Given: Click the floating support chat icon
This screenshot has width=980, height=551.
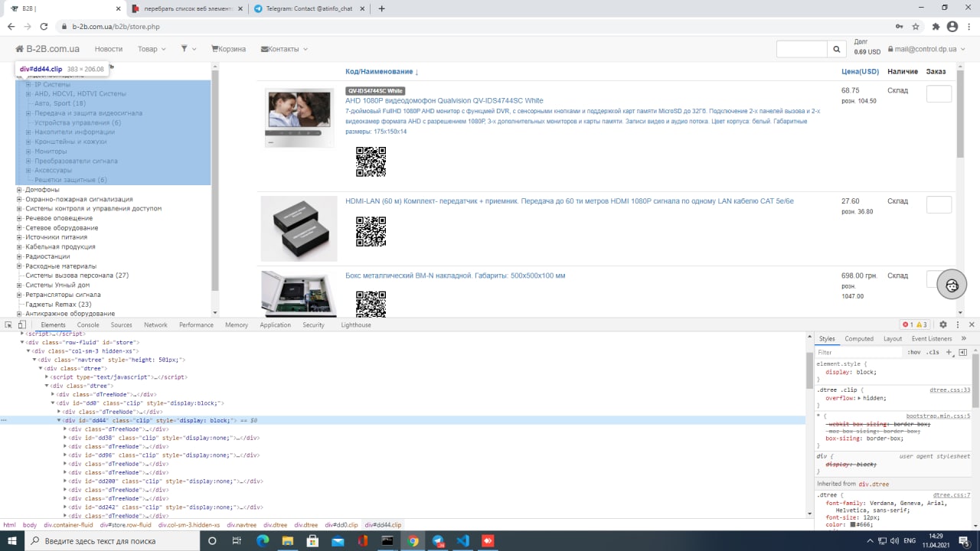Looking at the screenshot, I should [x=952, y=285].
